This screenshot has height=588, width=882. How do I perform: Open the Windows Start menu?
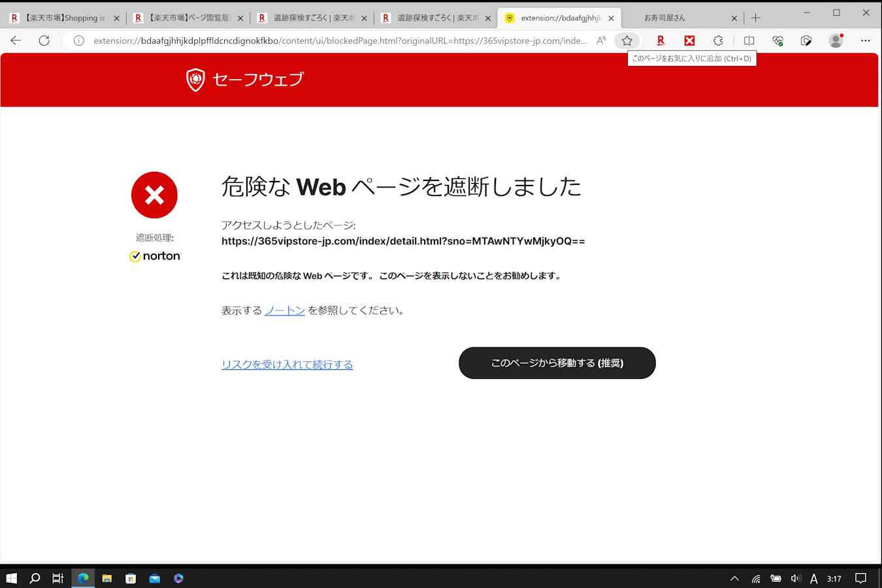tap(11, 578)
